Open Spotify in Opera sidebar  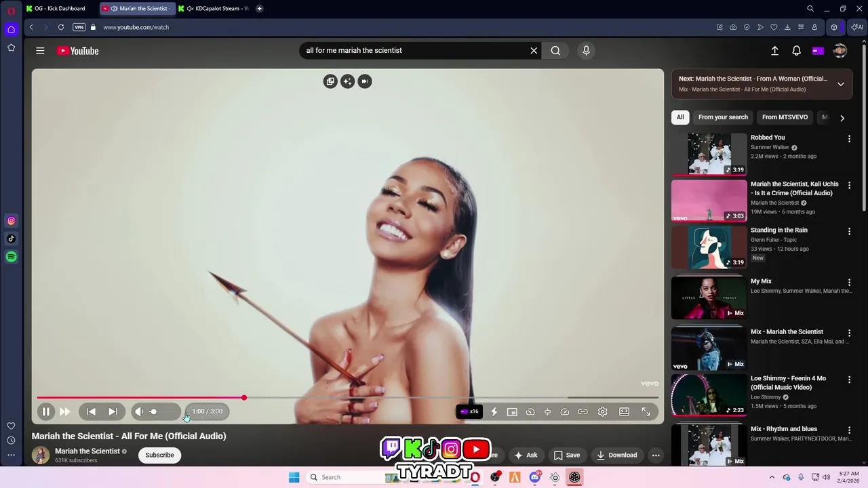(x=11, y=257)
